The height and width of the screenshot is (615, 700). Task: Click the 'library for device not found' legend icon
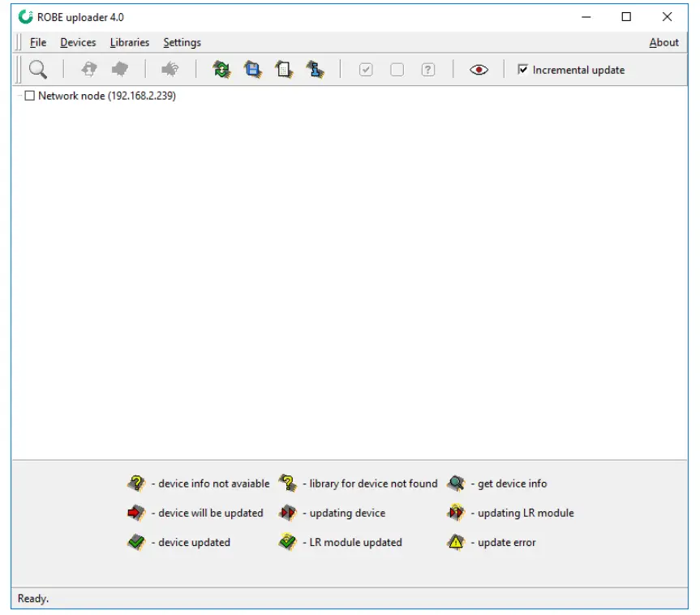[288, 484]
